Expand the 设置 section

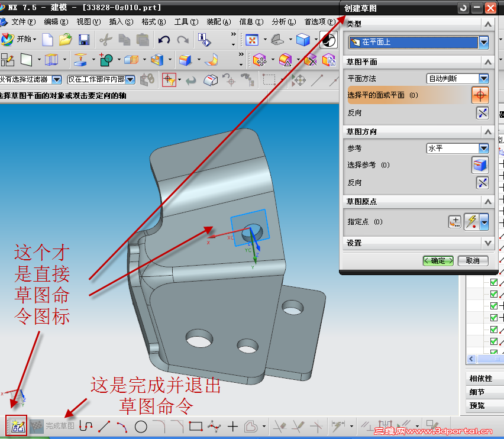488,243
